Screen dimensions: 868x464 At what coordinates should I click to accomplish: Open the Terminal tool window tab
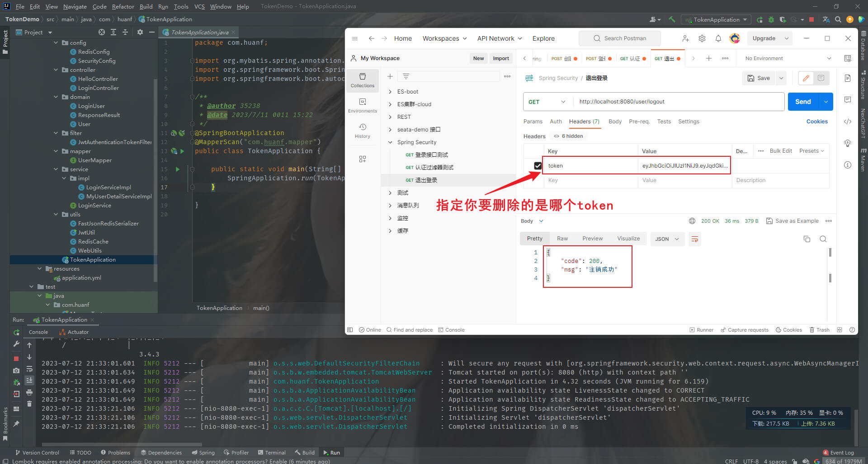(272, 453)
